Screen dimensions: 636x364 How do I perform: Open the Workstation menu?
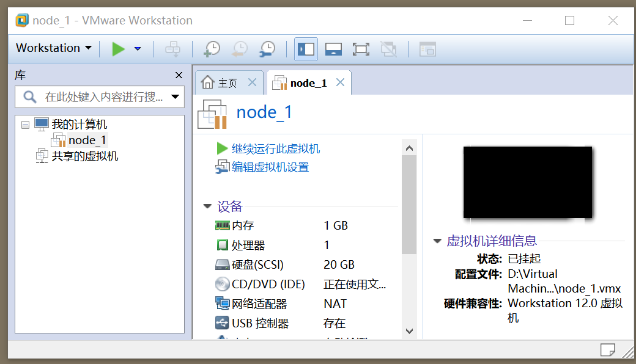click(54, 48)
